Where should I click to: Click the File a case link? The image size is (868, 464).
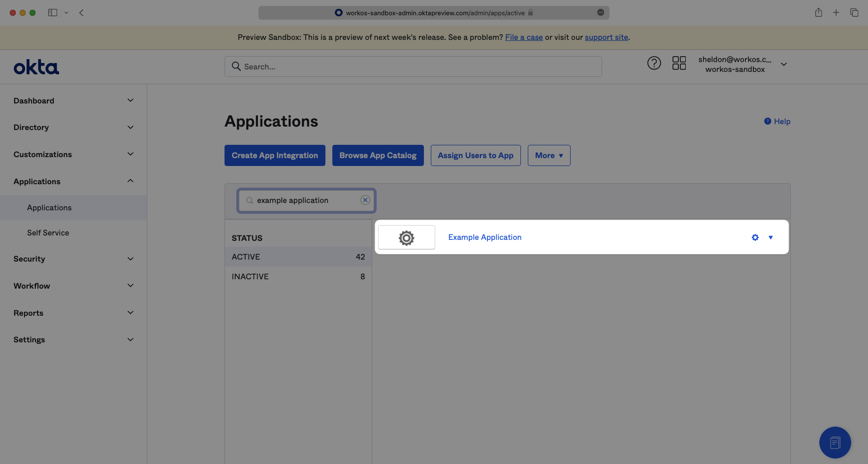[524, 37]
